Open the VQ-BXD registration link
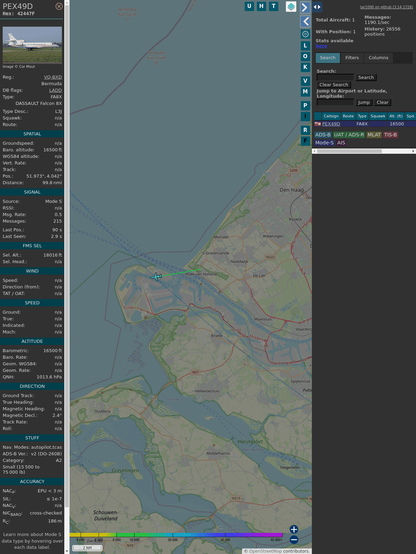 pos(53,77)
